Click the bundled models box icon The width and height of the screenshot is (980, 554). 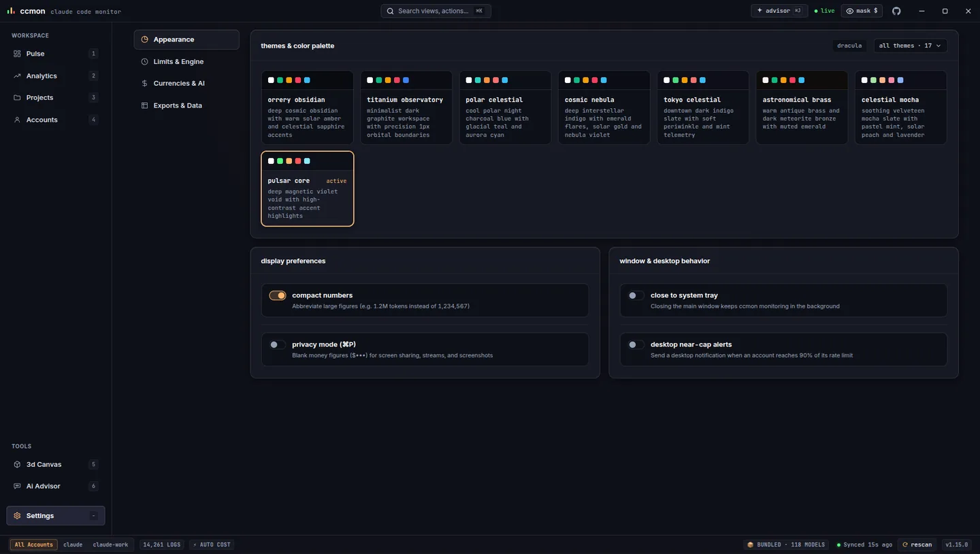coord(751,544)
